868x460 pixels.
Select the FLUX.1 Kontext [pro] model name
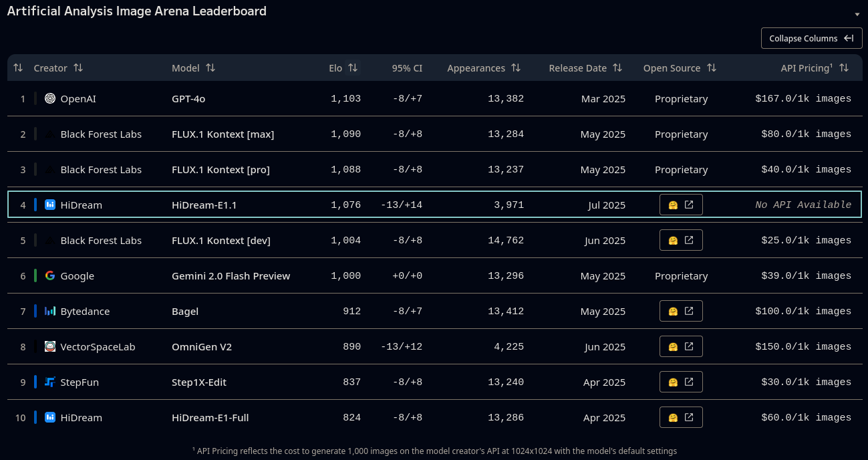pyautogui.click(x=221, y=170)
